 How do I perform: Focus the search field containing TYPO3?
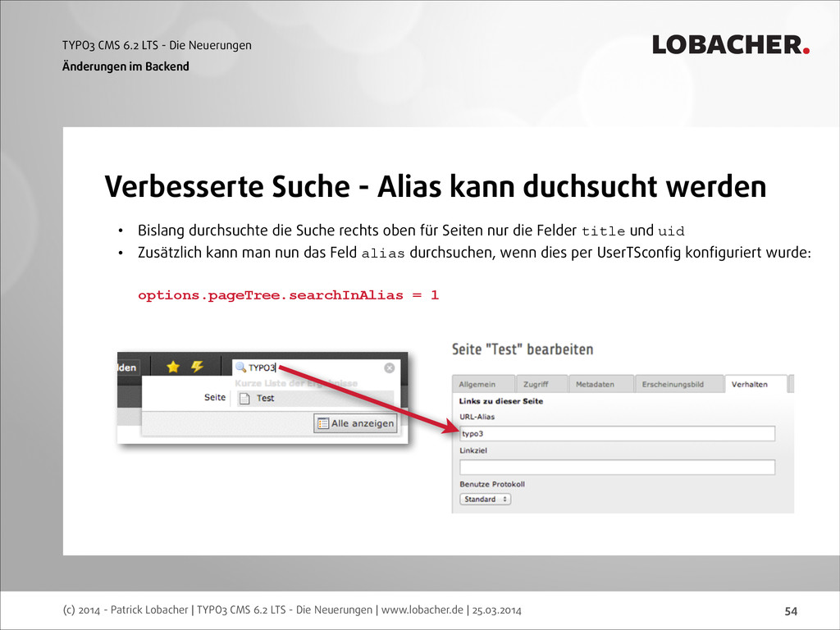point(316,367)
